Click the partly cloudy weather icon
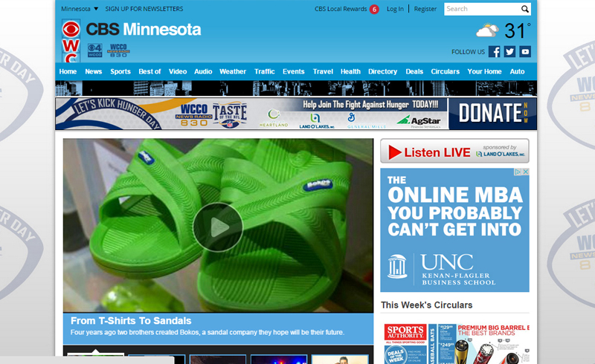 pyautogui.click(x=488, y=31)
